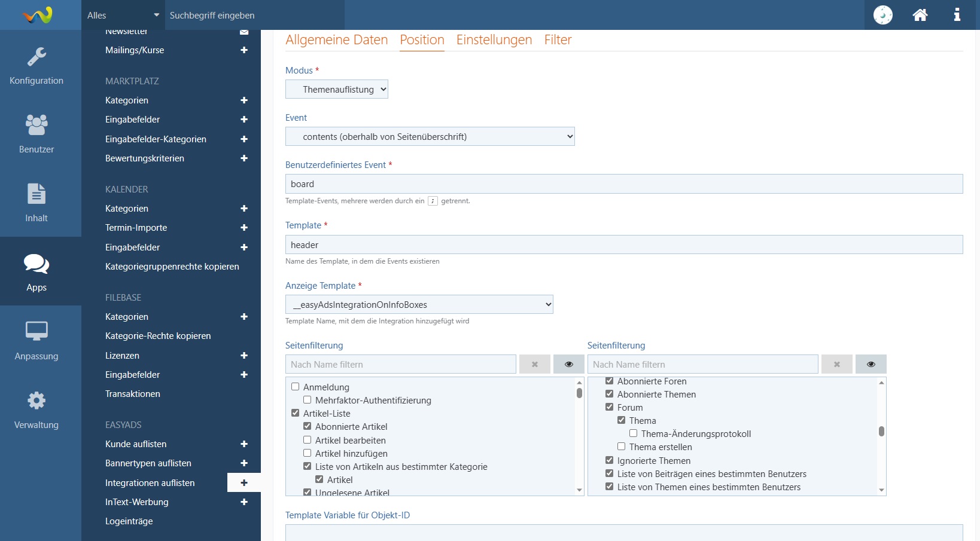Screen dimensions: 980x541
Task: Toggle left Seitenfilterung eye visibility button
Action: coord(569,364)
